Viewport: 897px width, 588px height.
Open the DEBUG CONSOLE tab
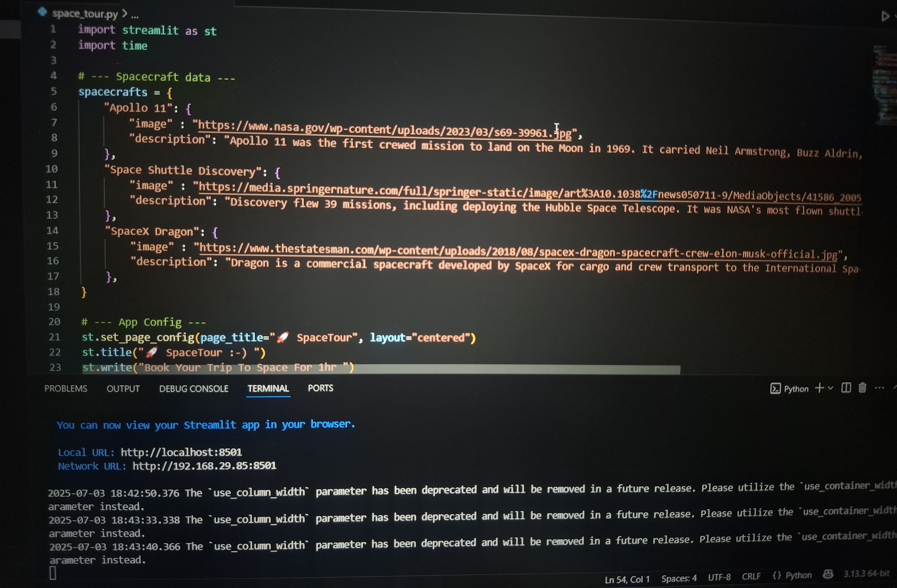tap(194, 389)
